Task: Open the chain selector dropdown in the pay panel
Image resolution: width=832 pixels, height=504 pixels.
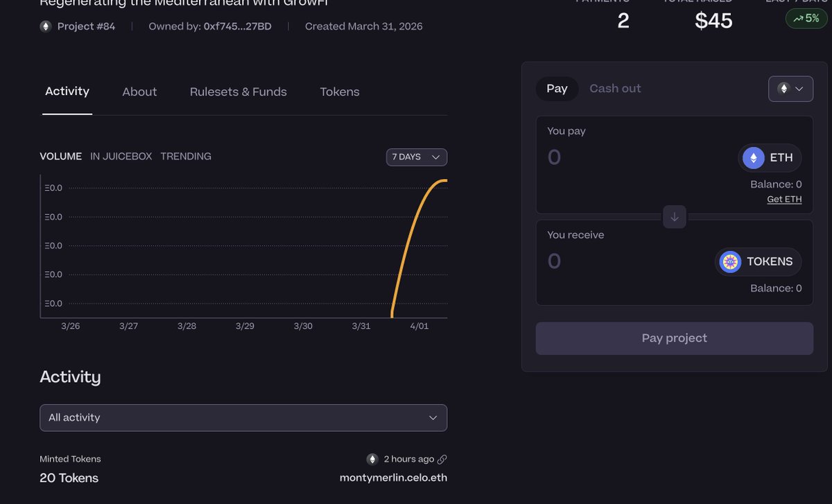Action: (x=791, y=89)
